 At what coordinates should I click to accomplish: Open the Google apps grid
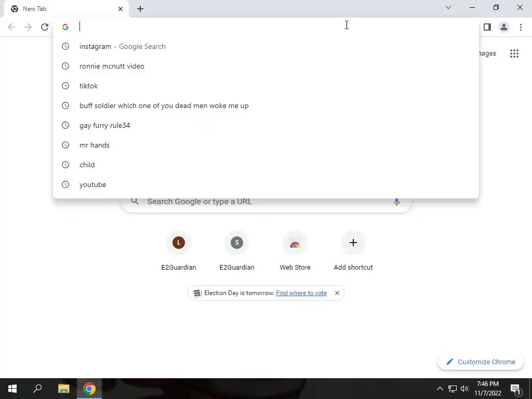point(514,54)
